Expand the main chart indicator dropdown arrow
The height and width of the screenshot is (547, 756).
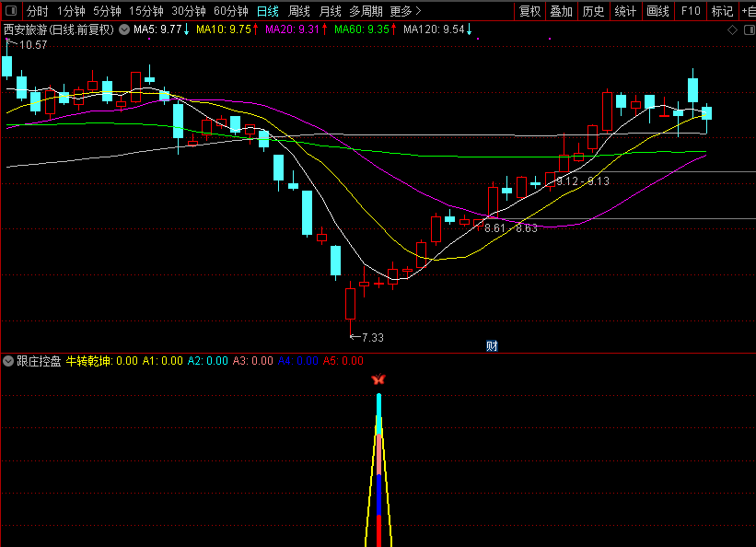pyautogui.click(x=124, y=29)
